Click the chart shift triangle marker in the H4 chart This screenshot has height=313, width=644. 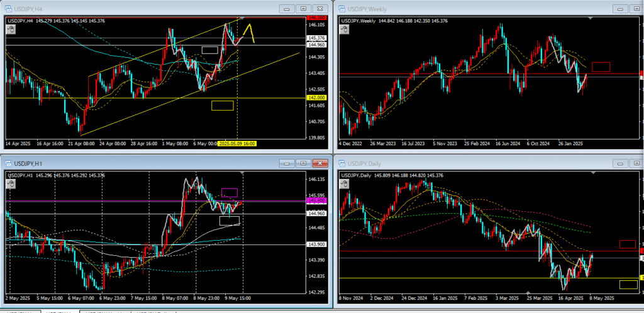[x=243, y=18]
